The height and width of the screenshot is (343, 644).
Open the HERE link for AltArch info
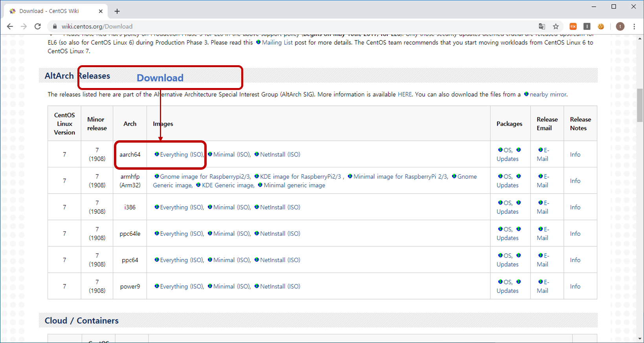coord(405,94)
